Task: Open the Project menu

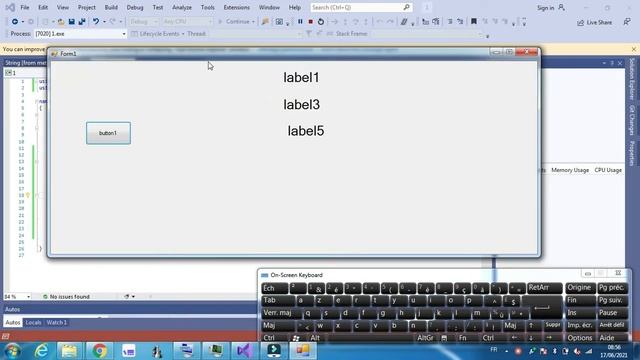Action: [87, 7]
